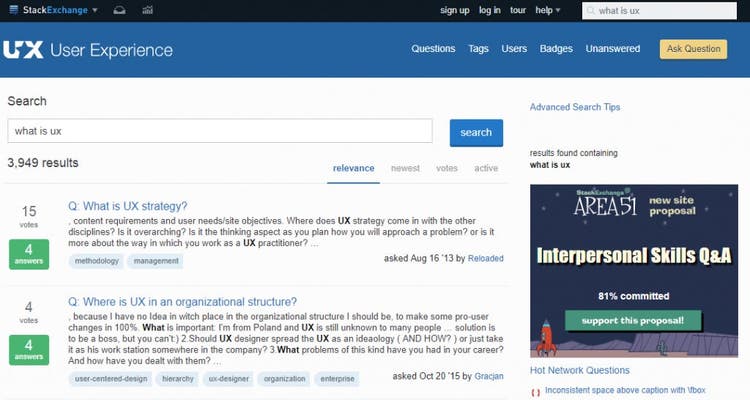Open the Badges nav item
Viewport: 750px width, 400px height.
556,49
